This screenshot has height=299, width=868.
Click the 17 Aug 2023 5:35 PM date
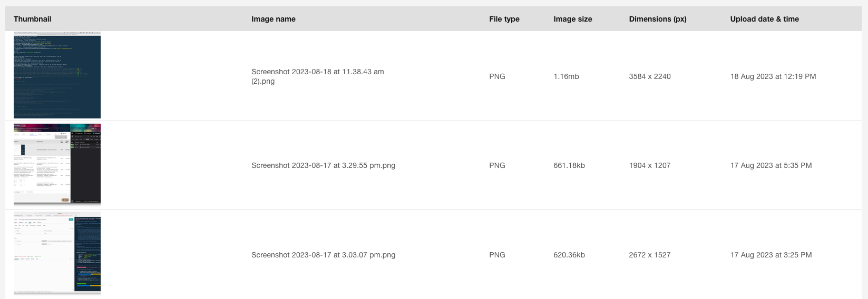click(771, 165)
